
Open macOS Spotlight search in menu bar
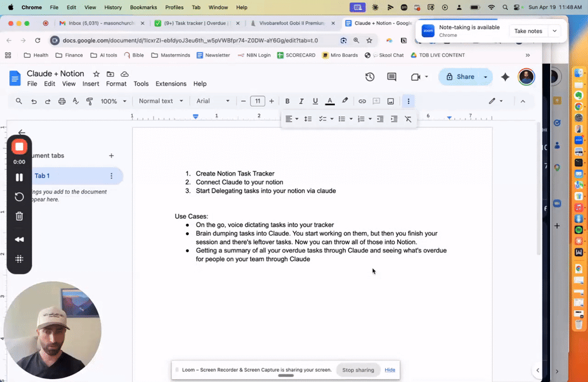pos(505,7)
